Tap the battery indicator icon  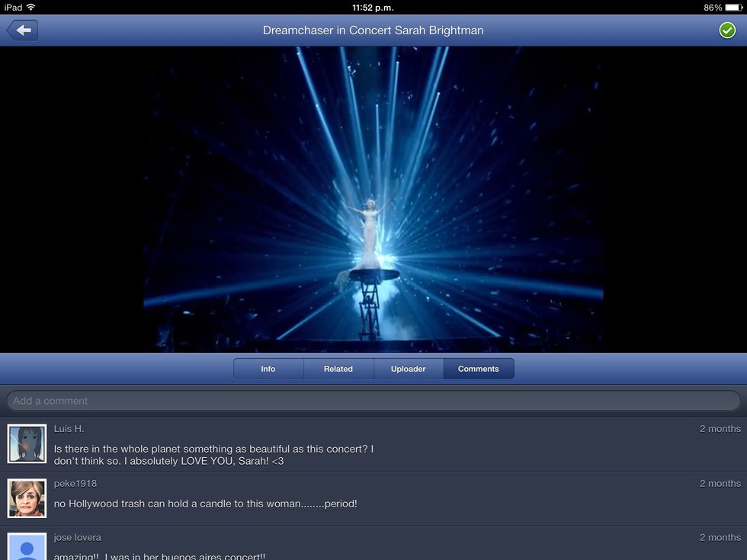point(733,7)
